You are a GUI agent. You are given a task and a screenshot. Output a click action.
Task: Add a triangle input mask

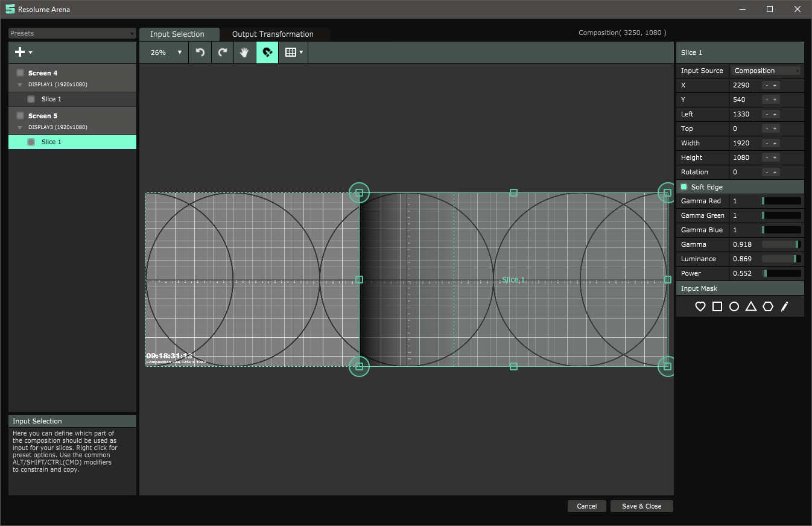pyautogui.click(x=751, y=306)
